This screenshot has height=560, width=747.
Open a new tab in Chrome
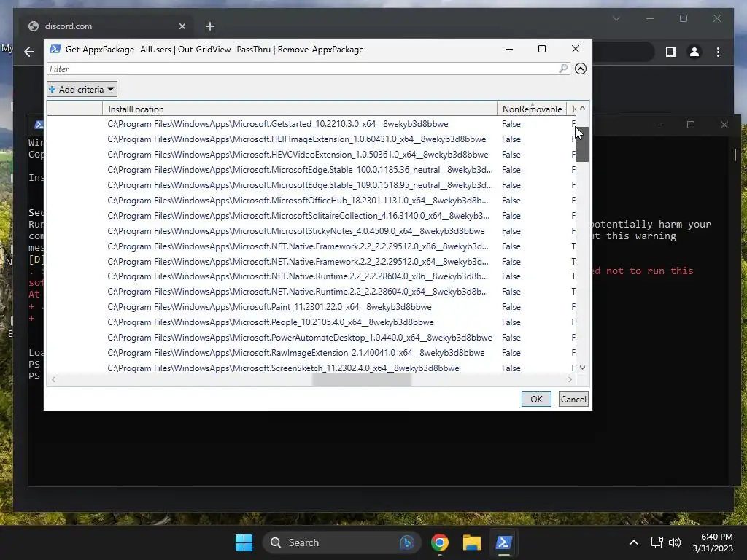click(x=209, y=26)
